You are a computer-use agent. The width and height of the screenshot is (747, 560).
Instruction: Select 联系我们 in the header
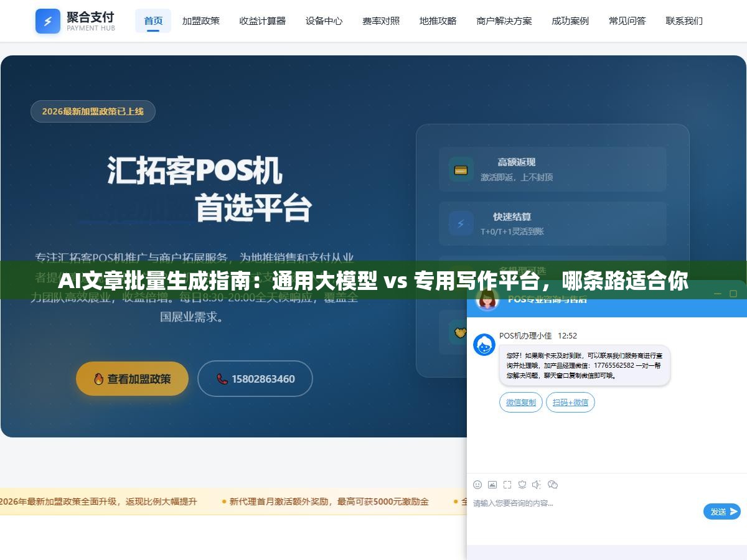[684, 21]
